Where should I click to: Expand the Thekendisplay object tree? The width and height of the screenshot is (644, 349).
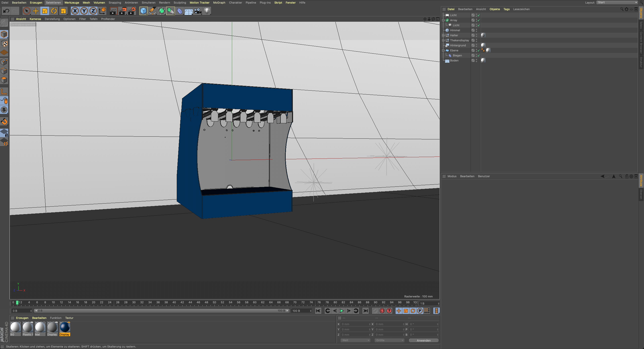click(x=443, y=40)
